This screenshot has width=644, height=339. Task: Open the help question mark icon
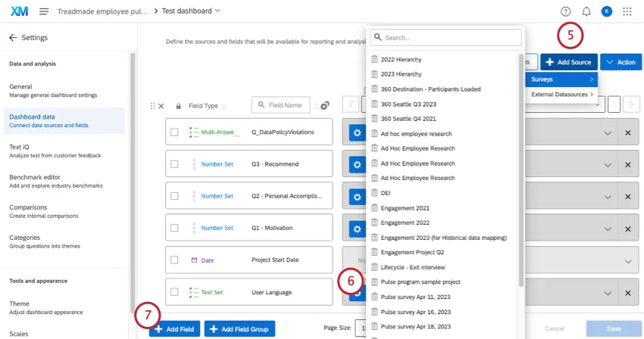coord(565,11)
